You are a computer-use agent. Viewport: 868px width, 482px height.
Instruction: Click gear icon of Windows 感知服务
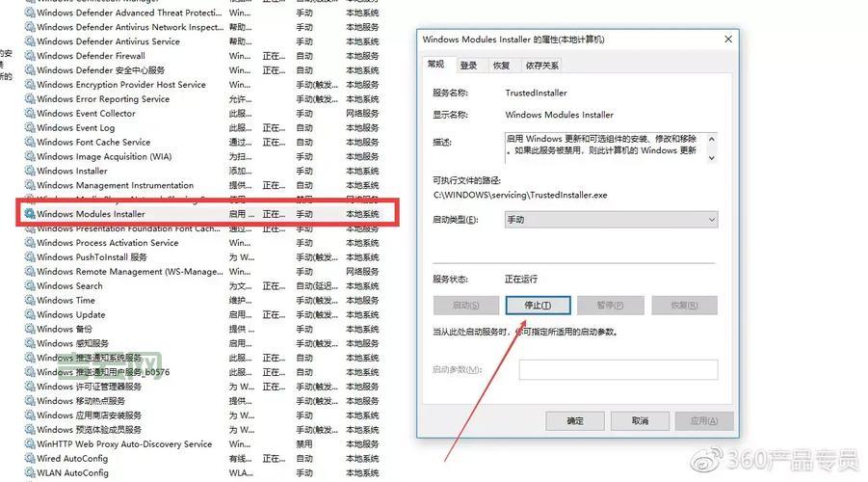coord(30,343)
